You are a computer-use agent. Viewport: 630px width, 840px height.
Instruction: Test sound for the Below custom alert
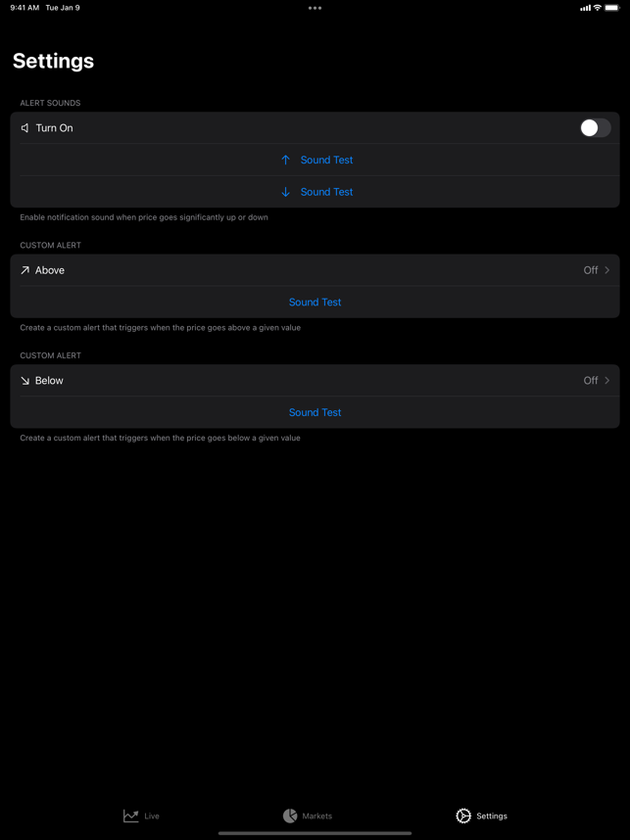315,412
